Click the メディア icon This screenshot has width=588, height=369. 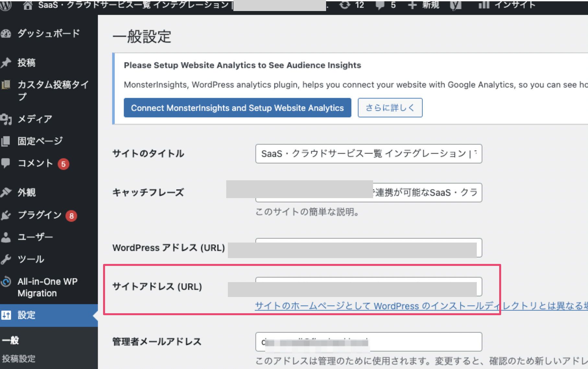[x=6, y=119]
